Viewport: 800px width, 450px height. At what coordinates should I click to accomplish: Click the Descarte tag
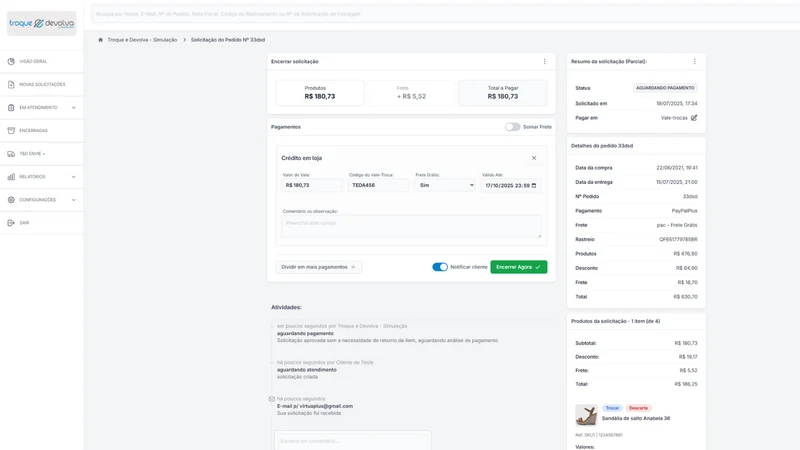(x=638, y=408)
